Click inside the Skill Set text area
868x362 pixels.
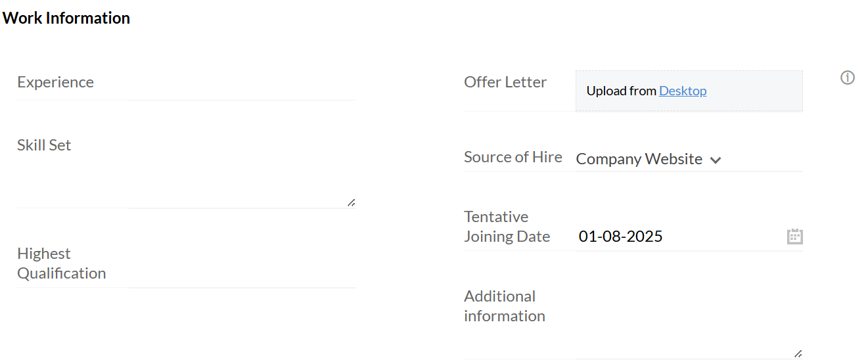242,172
